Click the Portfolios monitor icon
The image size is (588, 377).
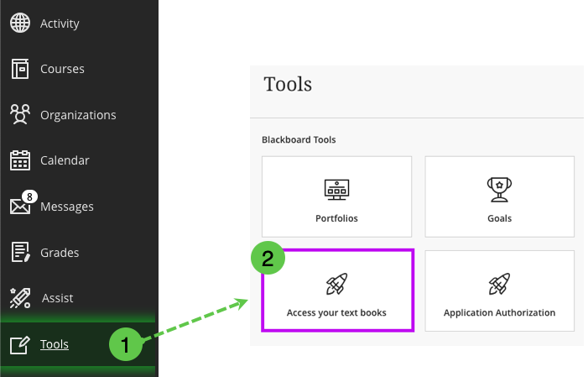coord(336,190)
